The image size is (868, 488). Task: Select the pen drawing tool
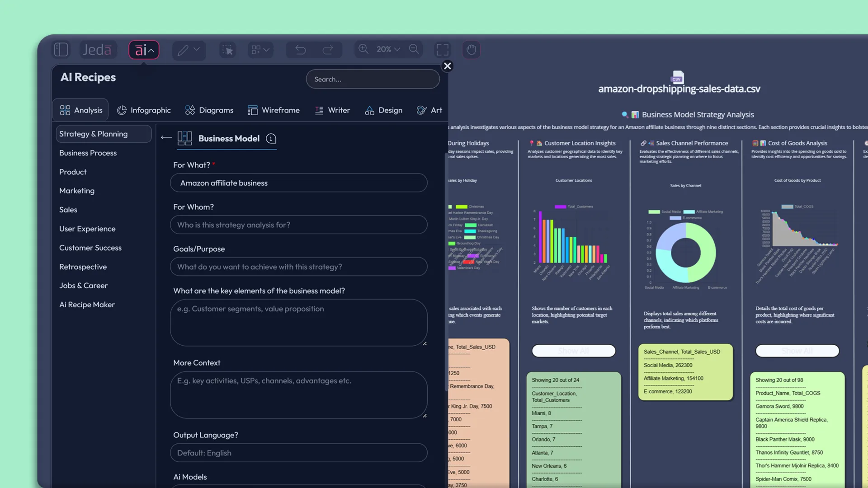click(183, 50)
